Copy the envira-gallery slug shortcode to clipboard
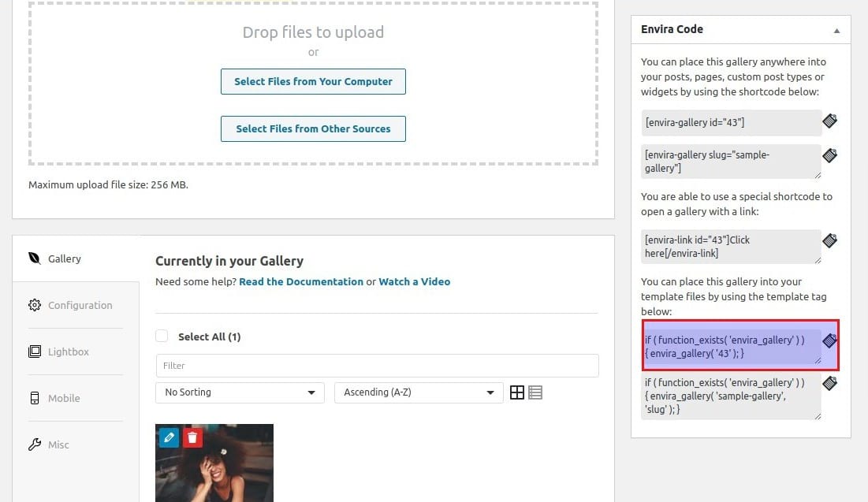868x502 pixels. point(829,155)
